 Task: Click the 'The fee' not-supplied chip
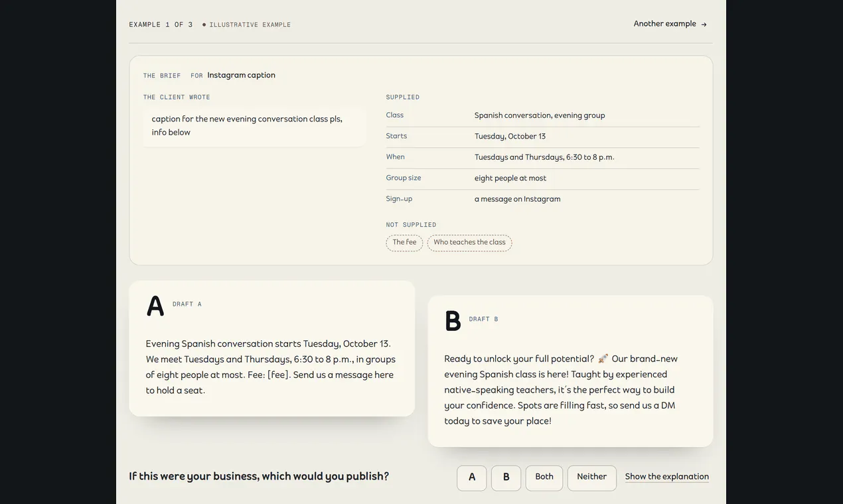[x=404, y=243]
